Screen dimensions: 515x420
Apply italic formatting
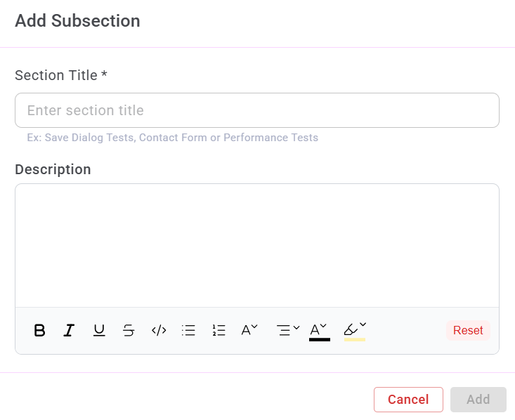click(69, 330)
